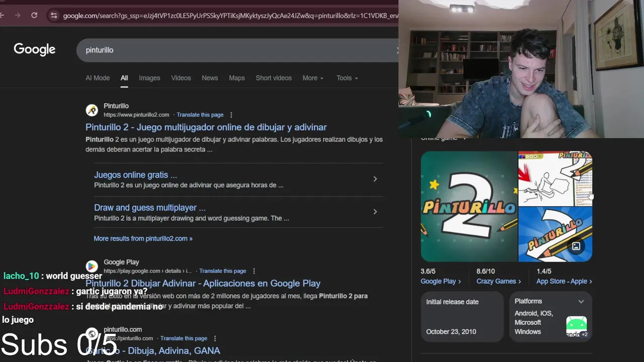Click Translate this page for Google Play result
The height and width of the screenshot is (362, 644).
222,271
